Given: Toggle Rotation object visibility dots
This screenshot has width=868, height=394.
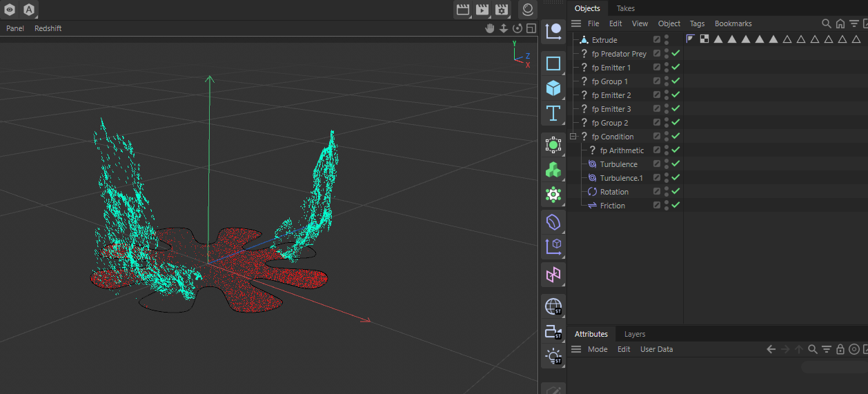Looking at the screenshot, I should [667, 192].
